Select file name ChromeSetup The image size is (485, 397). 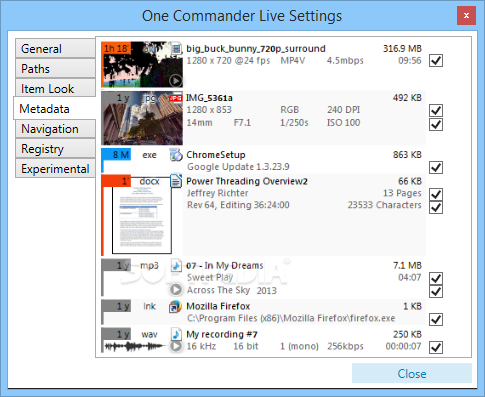pos(216,155)
